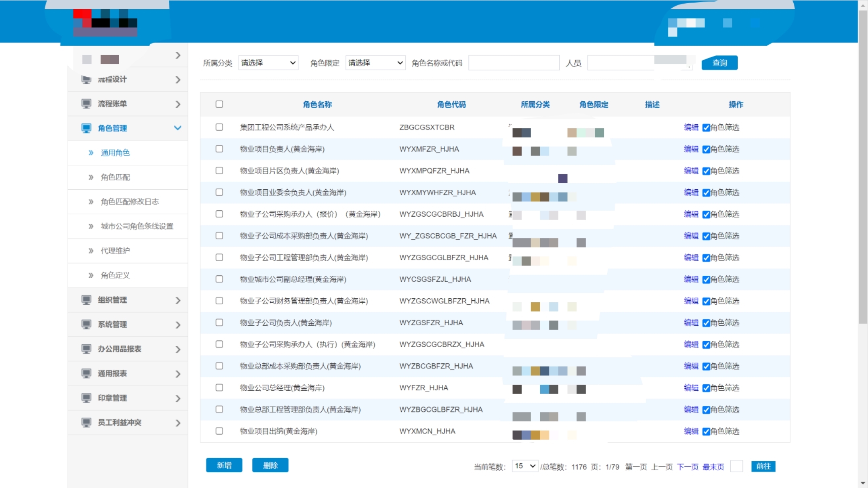Screen dimensions: 868x488
Task: Go to 下一页 next page link
Action: [688, 467]
